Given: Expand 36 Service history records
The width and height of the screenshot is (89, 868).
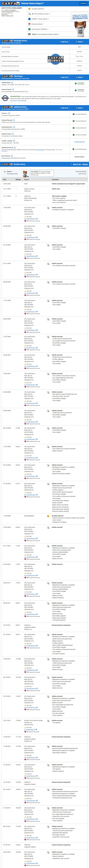Looking at the screenshot, I should pos(40,14).
